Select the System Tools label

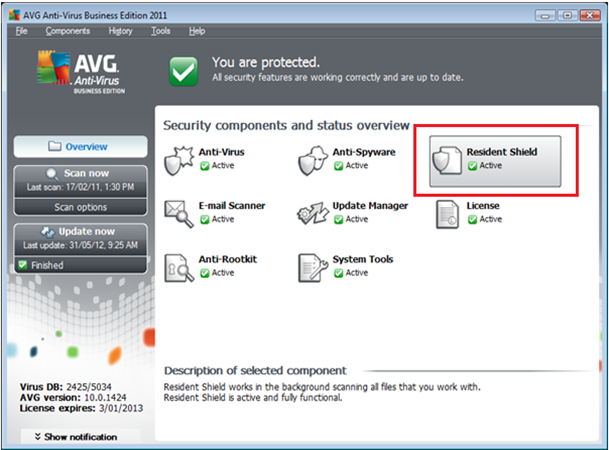(363, 259)
